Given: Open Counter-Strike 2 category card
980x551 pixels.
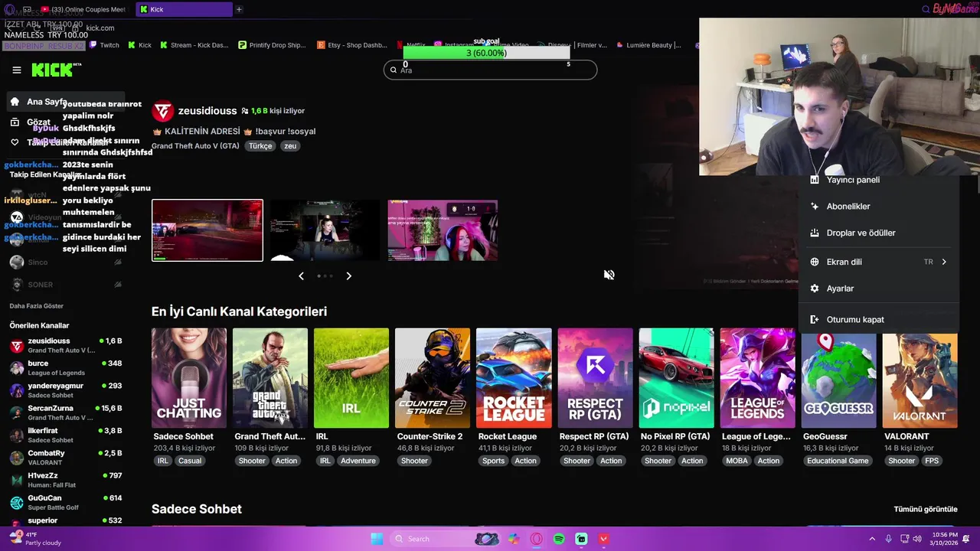Looking at the screenshot, I should [433, 378].
